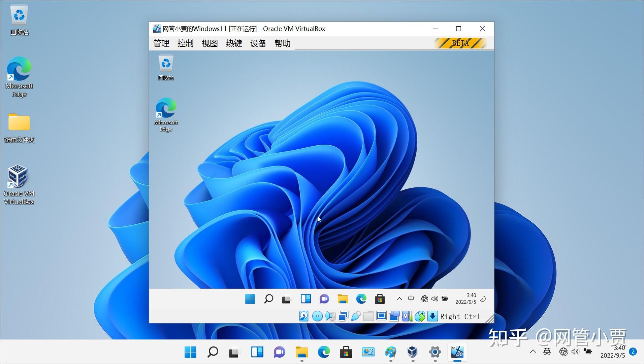Click the Right Ctrl host key label
The width and height of the screenshot is (644, 364).
coord(460,317)
